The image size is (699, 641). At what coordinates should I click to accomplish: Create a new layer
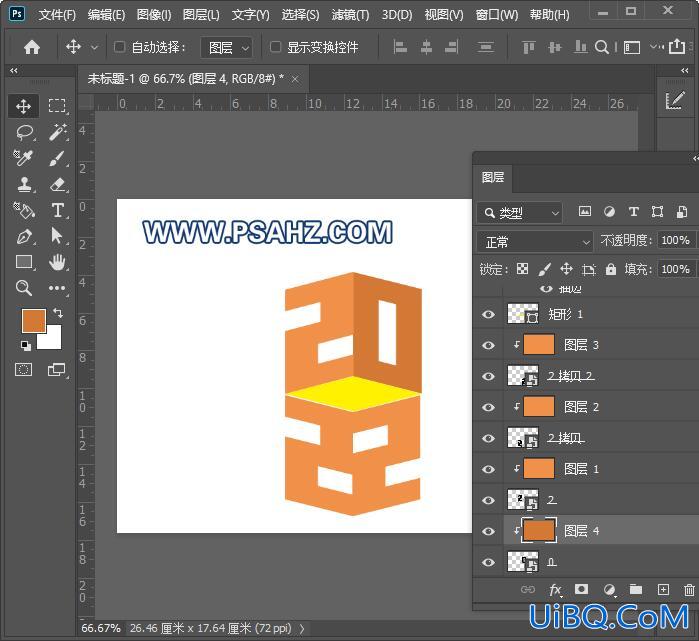663,589
